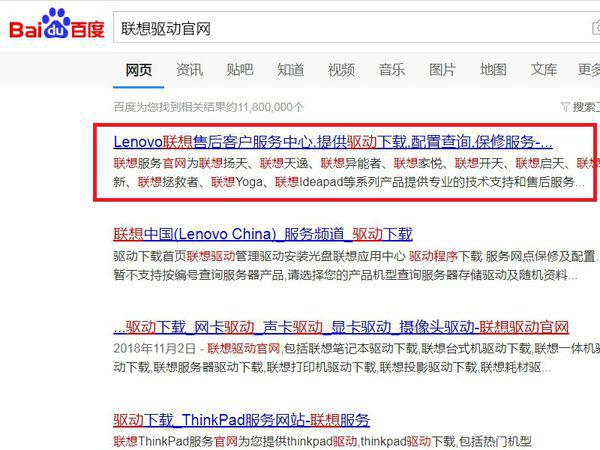This screenshot has width=600, height=450.
Task: Open the 贴吧 tab
Action: [240, 70]
